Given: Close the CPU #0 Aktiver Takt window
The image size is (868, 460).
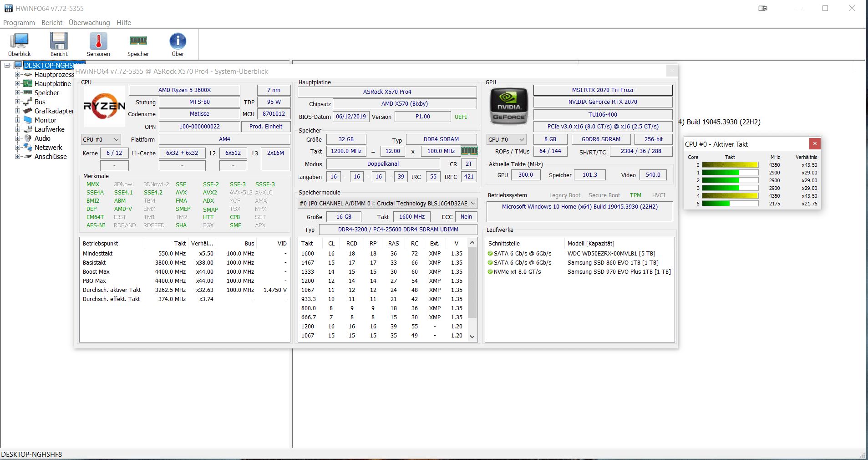Looking at the screenshot, I should [815, 144].
